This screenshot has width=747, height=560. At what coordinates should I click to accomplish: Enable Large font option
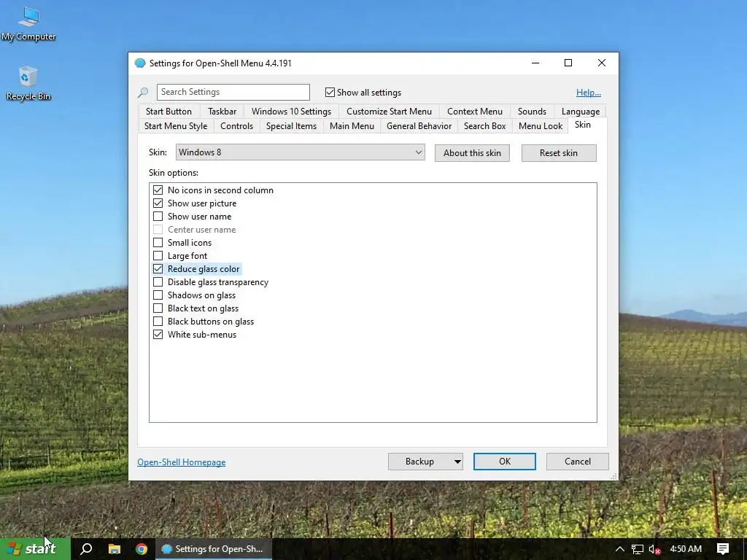158,256
